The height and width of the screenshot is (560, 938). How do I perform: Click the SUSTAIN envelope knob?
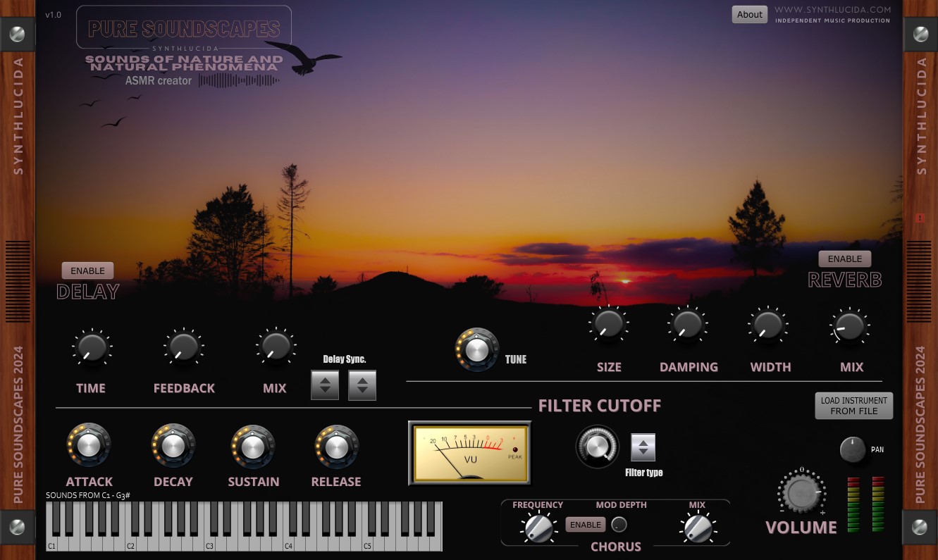tap(253, 447)
